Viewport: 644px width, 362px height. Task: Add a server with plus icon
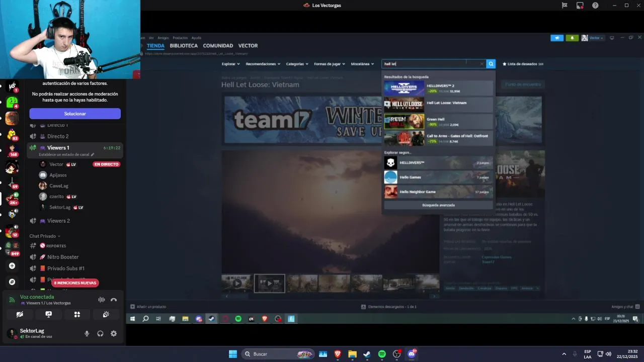click(12, 266)
